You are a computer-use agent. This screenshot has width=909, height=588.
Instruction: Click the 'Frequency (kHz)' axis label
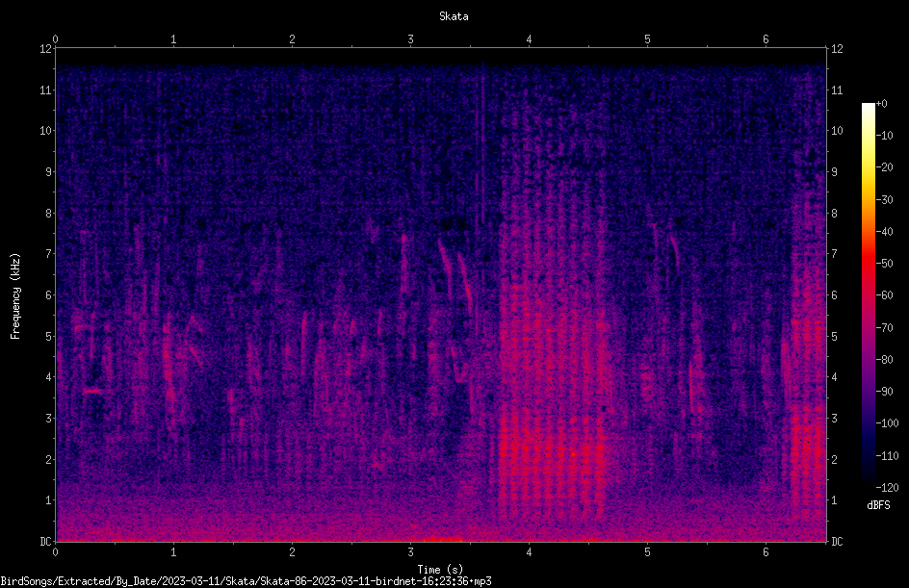click(x=15, y=296)
